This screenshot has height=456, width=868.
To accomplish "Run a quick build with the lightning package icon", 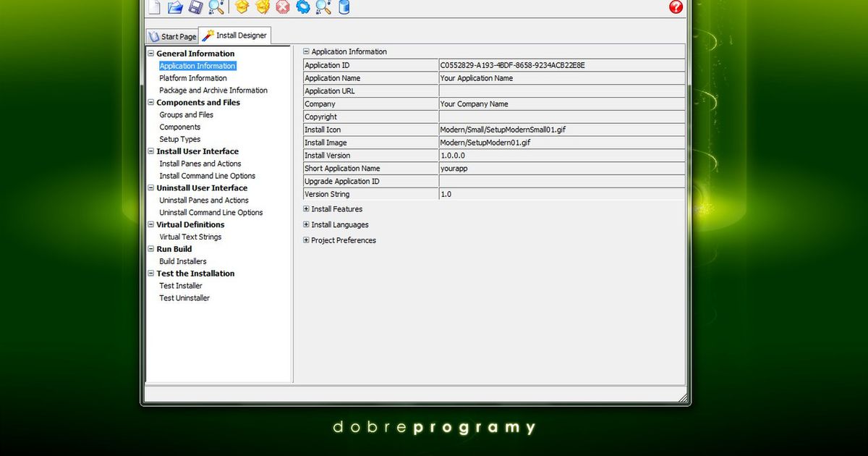I will (261, 7).
